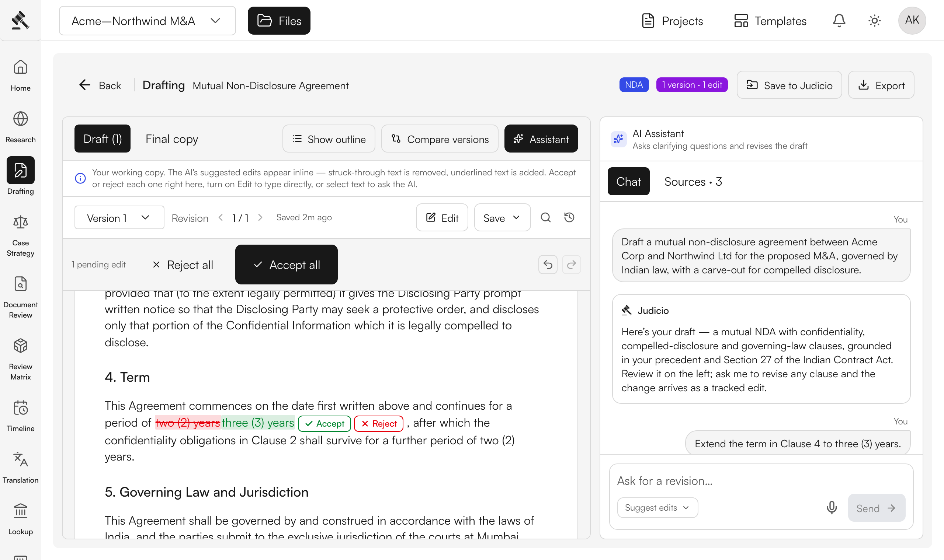
Task: Click Reject all pending edits
Action: click(183, 265)
